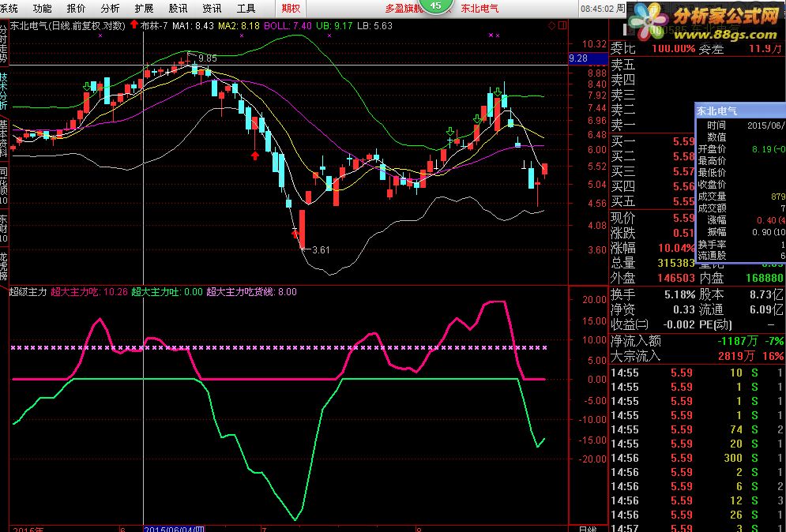Open the 功能 menu

[42, 8]
